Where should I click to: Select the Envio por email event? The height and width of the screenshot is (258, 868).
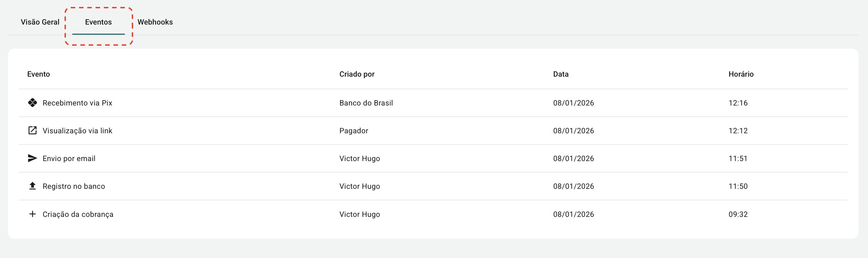click(x=69, y=158)
